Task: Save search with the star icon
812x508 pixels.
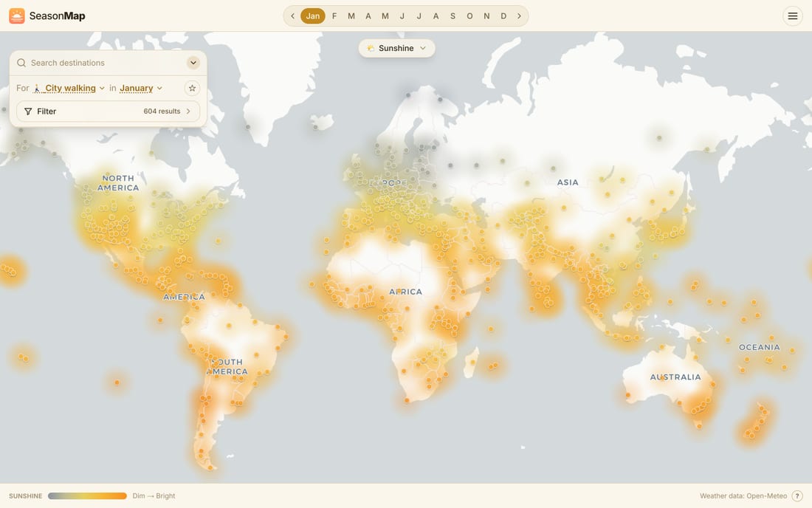Action: tap(192, 88)
